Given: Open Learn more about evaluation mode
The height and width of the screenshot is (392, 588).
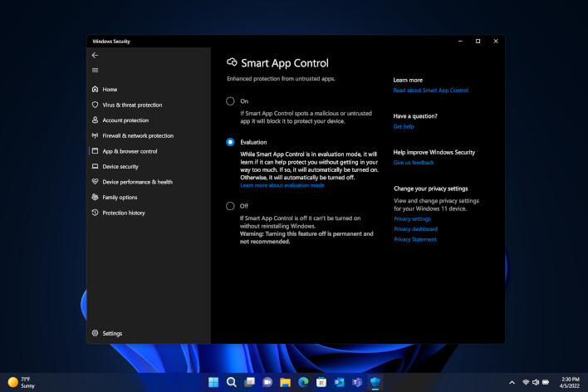Looking at the screenshot, I should tap(282, 185).
